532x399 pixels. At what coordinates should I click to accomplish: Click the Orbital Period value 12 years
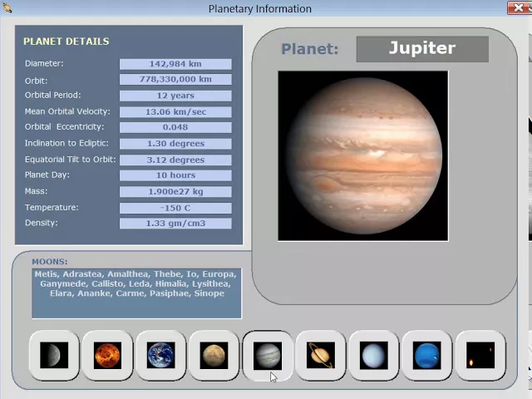click(x=175, y=96)
